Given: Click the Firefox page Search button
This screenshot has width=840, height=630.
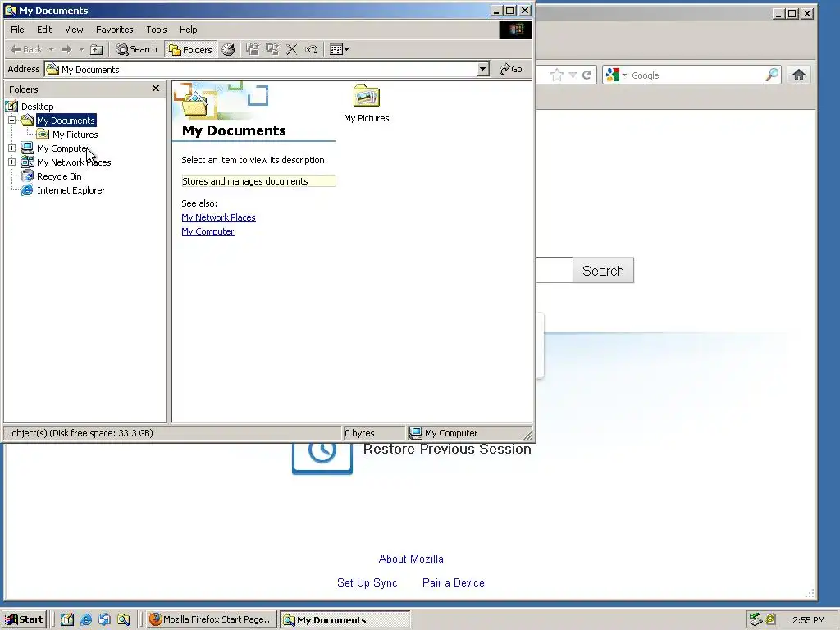Looking at the screenshot, I should pyautogui.click(x=603, y=271).
